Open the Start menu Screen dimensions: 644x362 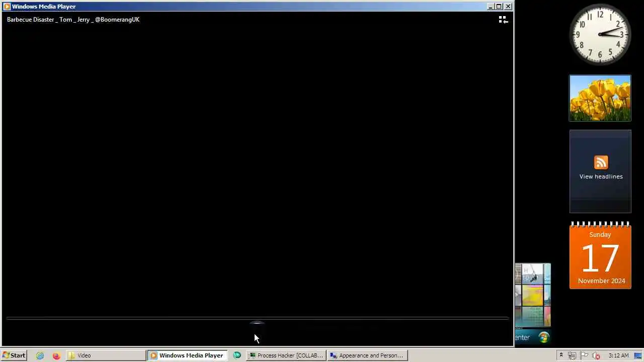[14, 355]
